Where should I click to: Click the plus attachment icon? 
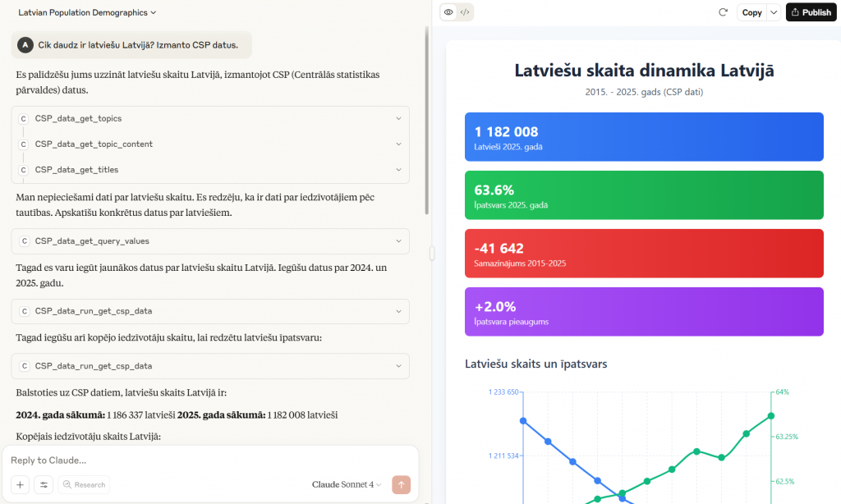coord(20,484)
